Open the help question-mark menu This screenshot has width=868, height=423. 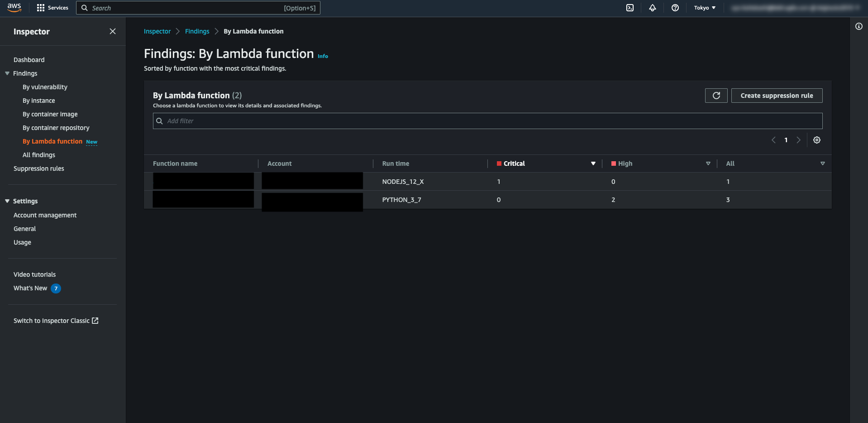pos(675,8)
